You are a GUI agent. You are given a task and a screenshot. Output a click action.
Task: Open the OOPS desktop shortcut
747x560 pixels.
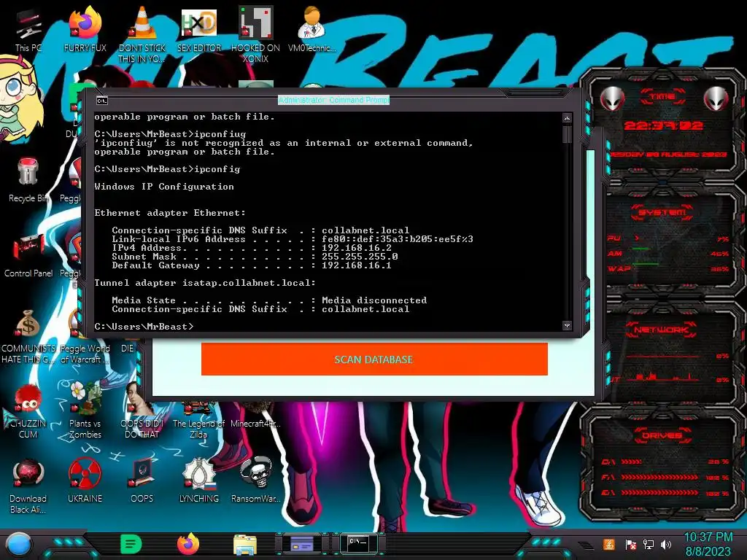click(142, 480)
